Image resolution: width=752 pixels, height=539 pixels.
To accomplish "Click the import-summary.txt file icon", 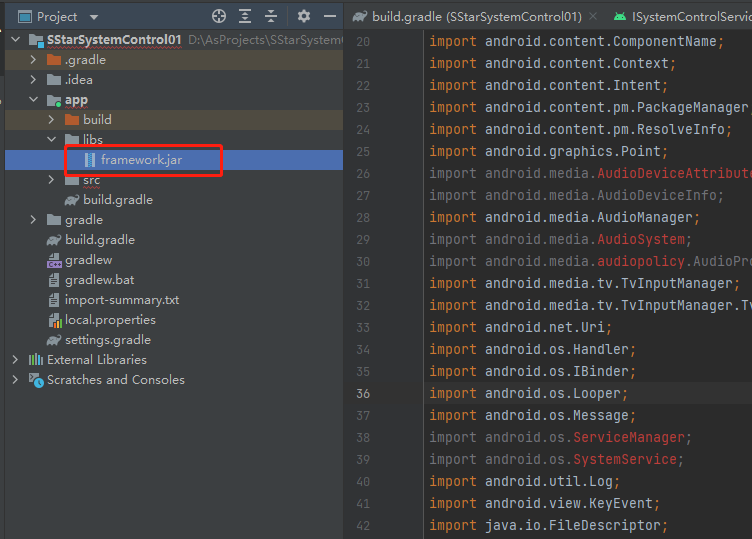I will [x=54, y=300].
